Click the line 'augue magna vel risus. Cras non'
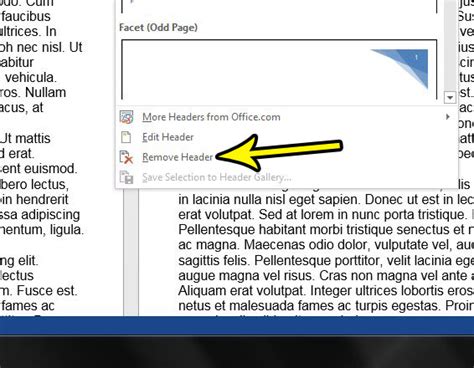The height and width of the screenshot is (368, 474). pyautogui.click(x=326, y=276)
